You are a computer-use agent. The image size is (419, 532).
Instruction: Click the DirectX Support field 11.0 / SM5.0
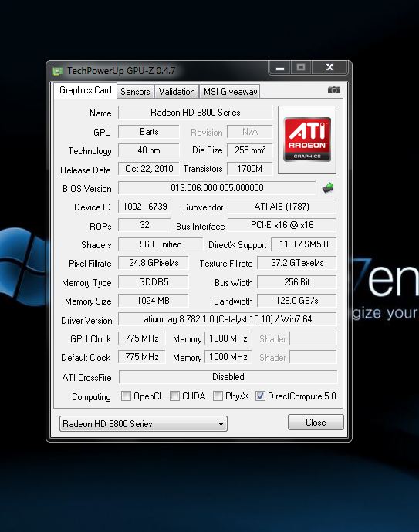point(304,244)
